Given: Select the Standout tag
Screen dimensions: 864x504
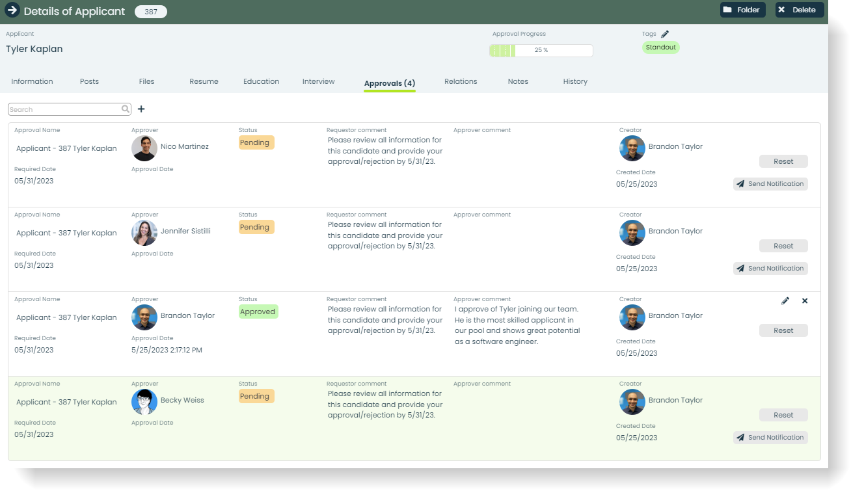Looking at the screenshot, I should tap(660, 47).
